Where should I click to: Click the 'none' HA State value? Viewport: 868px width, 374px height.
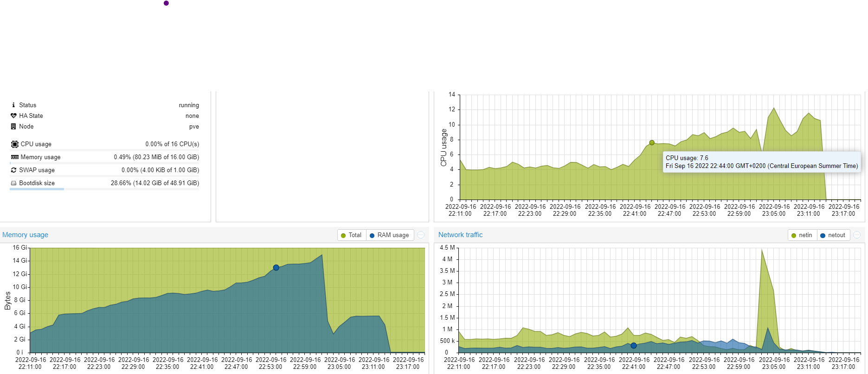(192, 116)
